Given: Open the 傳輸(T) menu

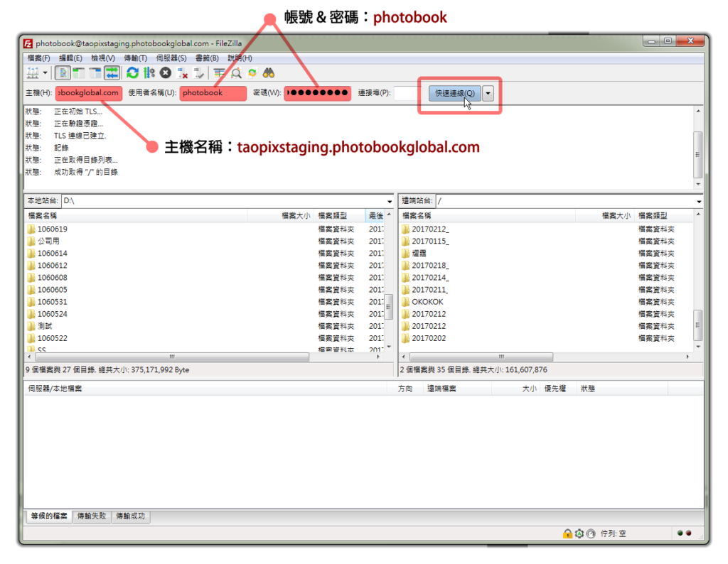Looking at the screenshot, I should (x=135, y=58).
